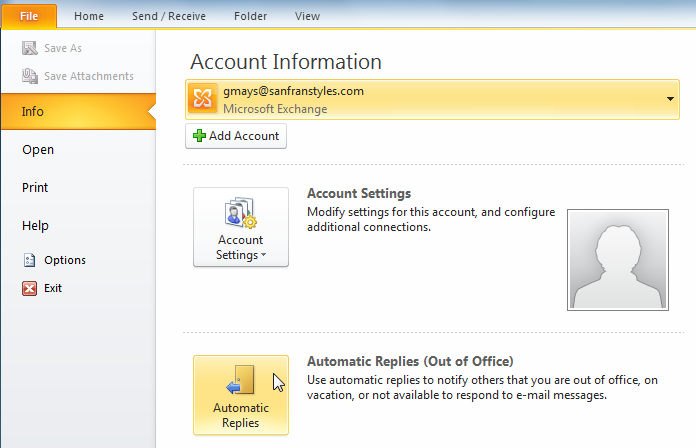Click the Automatic Replies button label
The width and height of the screenshot is (696, 448).
pos(241,415)
